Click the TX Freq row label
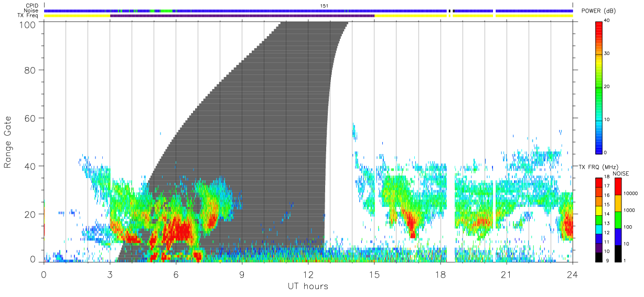 tap(28, 16)
